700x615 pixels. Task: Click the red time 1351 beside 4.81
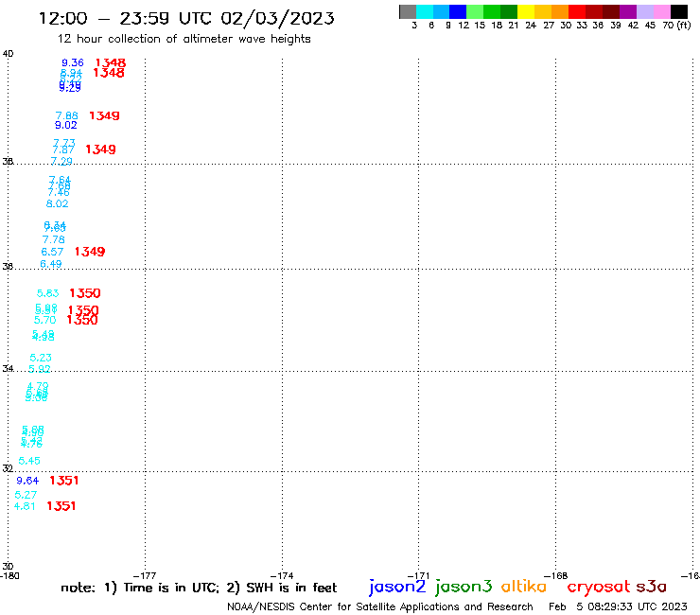point(61,506)
